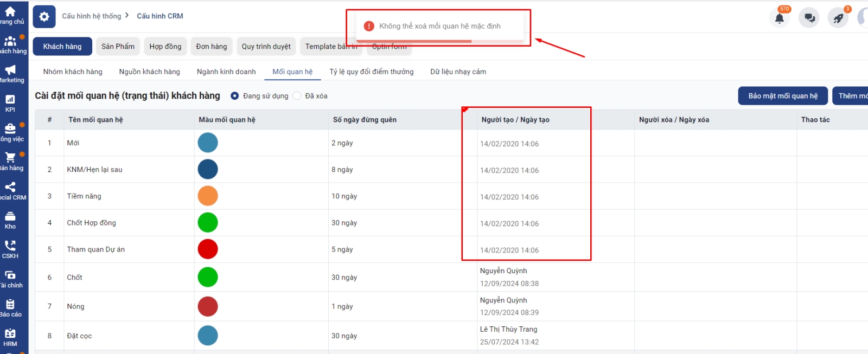Open the settings gear icon

pyautogui.click(x=44, y=17)
